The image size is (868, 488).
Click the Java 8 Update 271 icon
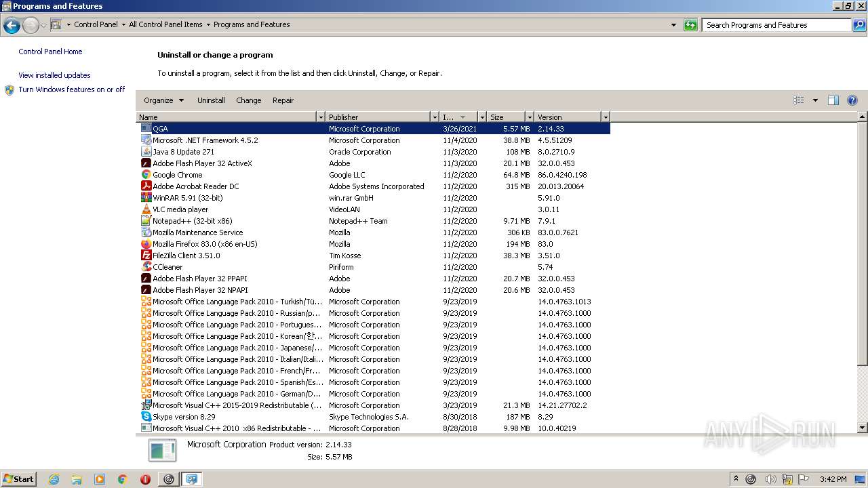click(146, 151)
